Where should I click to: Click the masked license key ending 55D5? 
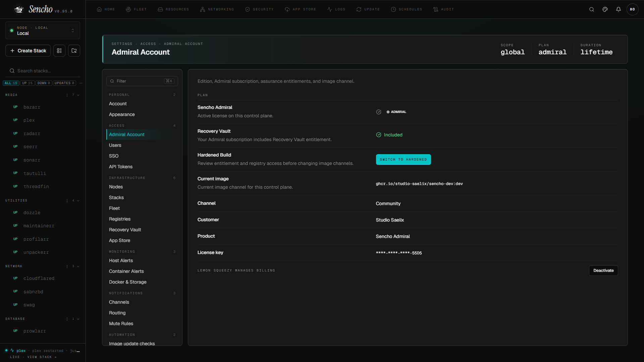(x=399, y=253)
